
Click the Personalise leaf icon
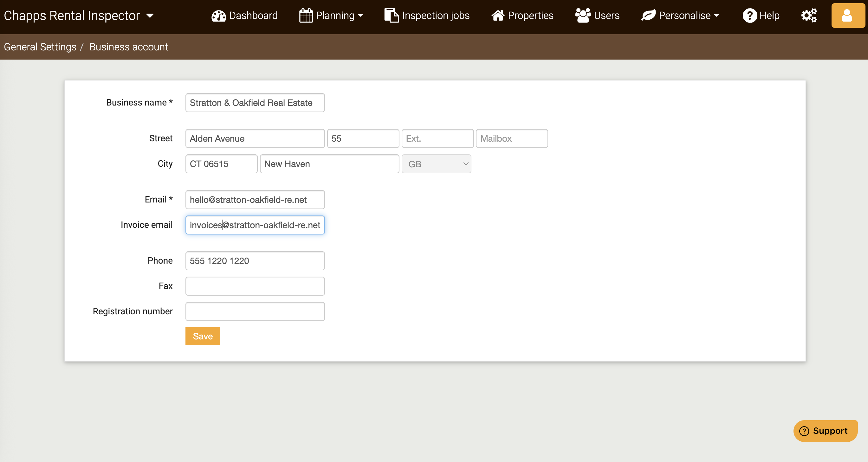point(648,16)
